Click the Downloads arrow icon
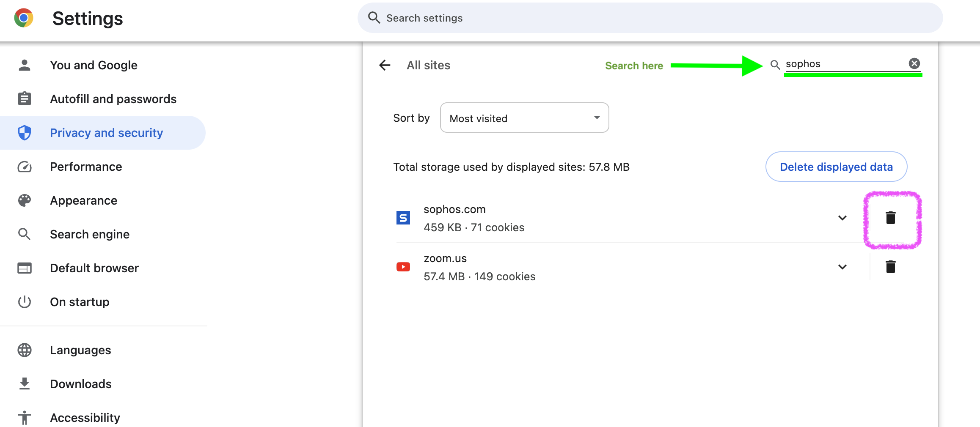Viewport: 980px width, 427px height. (x=25, y=384)
